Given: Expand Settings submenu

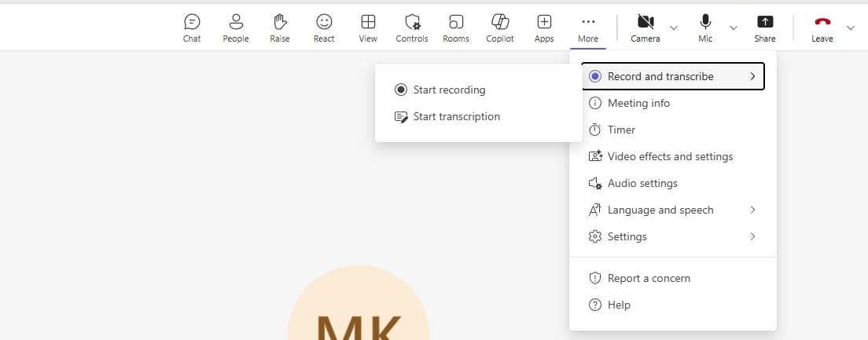Looking at the screenshot, I should click(673, 236).
